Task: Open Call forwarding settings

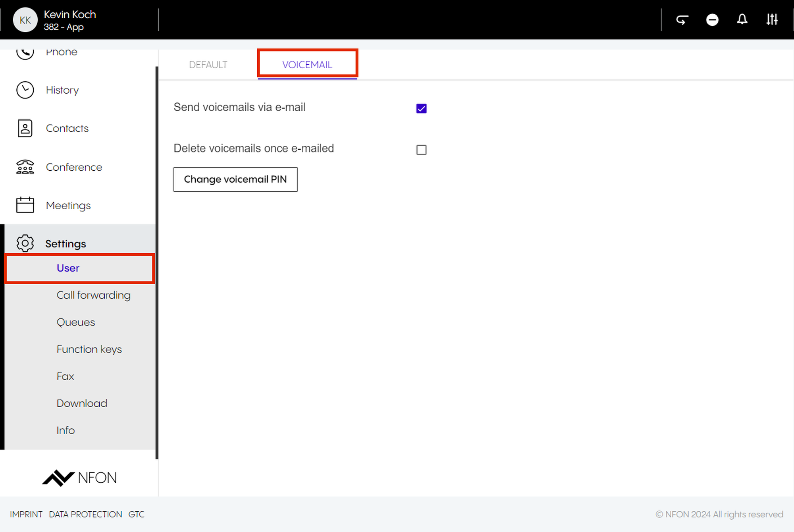Action: click(x=93, y=295)
